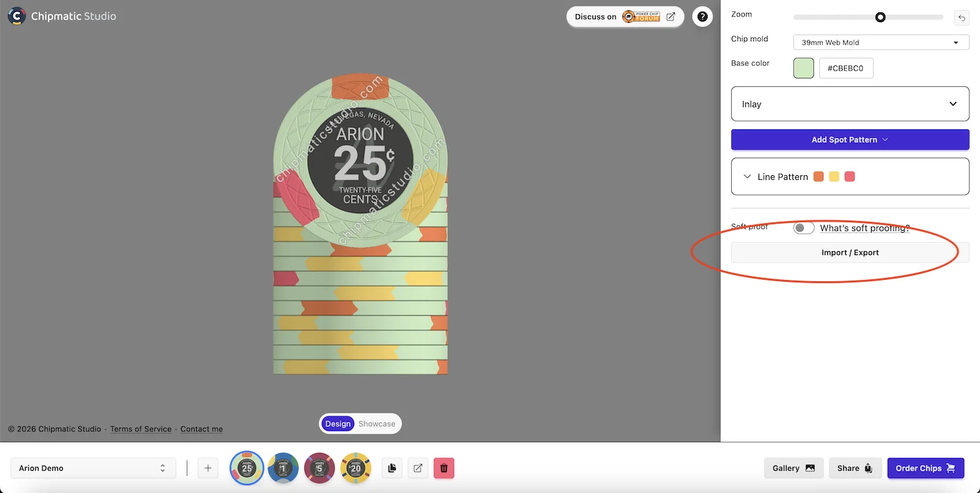Image resolution: width=980 pixels, height=493 pixels.
Task: Open the Arion Demo set selector
Action: point(93,468)
